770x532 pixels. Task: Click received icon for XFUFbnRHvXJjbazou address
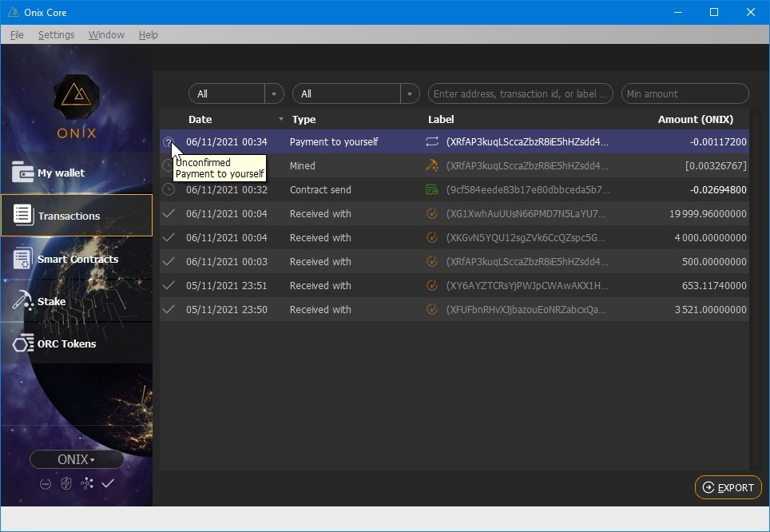click(431, 309)
